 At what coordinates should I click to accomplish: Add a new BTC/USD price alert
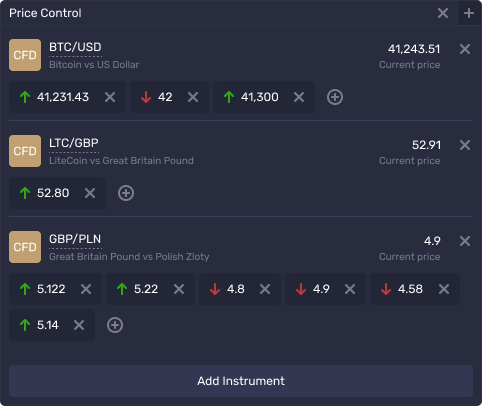click(x=335, y=97)
